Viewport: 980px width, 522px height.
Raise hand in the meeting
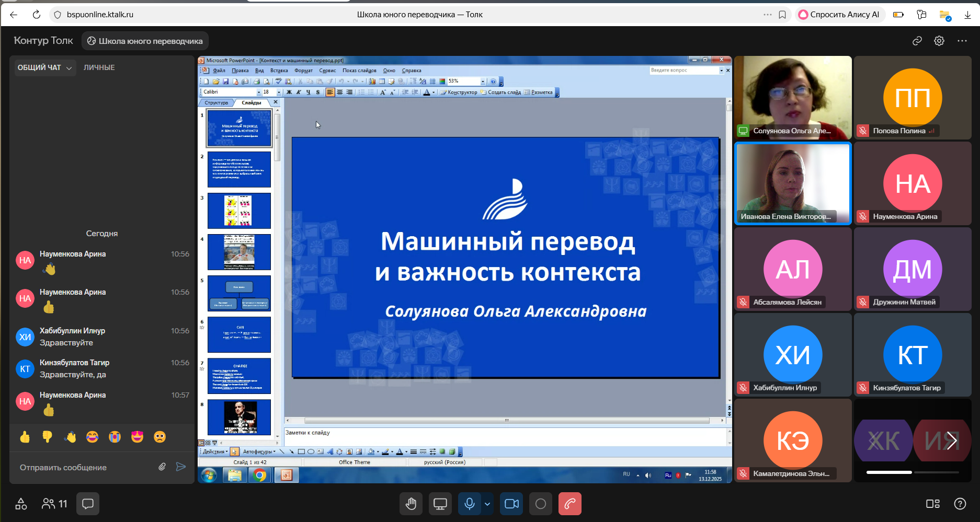coord(411,504)
